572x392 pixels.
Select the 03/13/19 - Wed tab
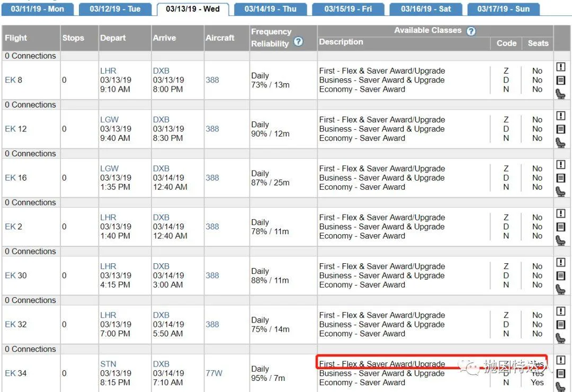coord(193,9)
